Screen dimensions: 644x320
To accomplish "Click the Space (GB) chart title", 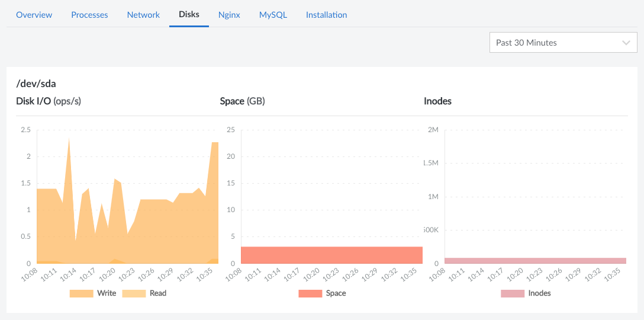I will [242, 101].
